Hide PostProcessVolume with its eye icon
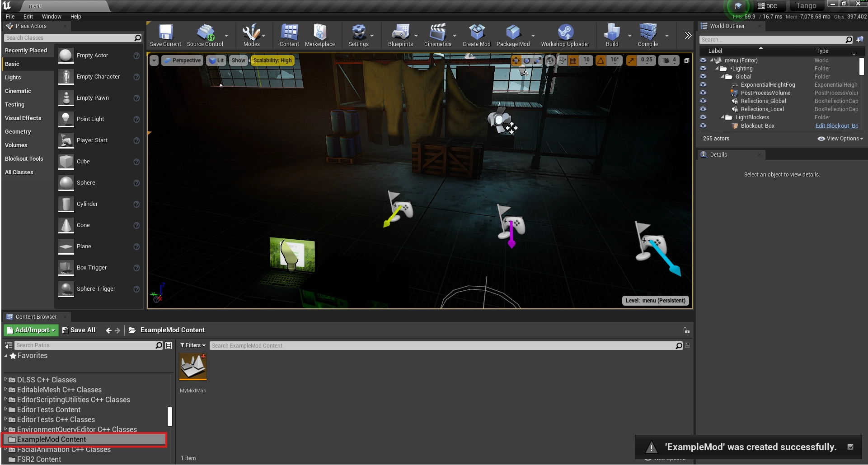The image size is (868, 465). click(x=703, y=93)
